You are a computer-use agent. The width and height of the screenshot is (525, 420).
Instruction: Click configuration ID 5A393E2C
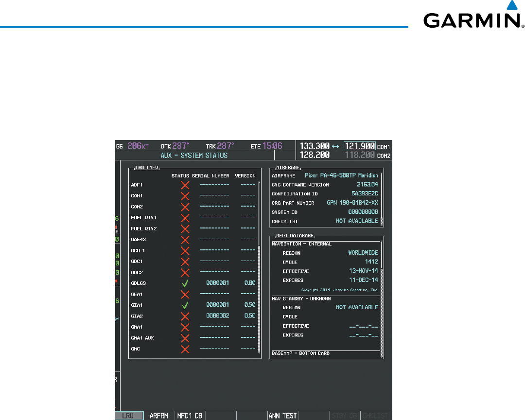pos(365,193)
